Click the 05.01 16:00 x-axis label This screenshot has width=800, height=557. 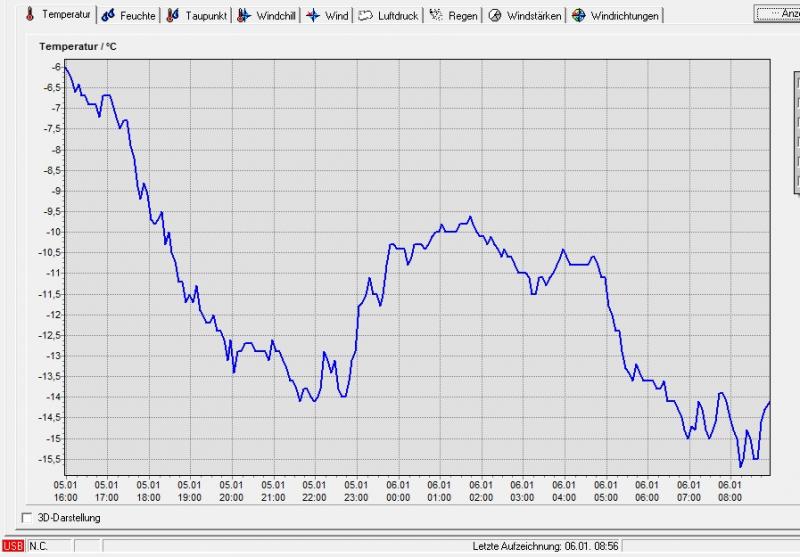click(x=66, y=490)
